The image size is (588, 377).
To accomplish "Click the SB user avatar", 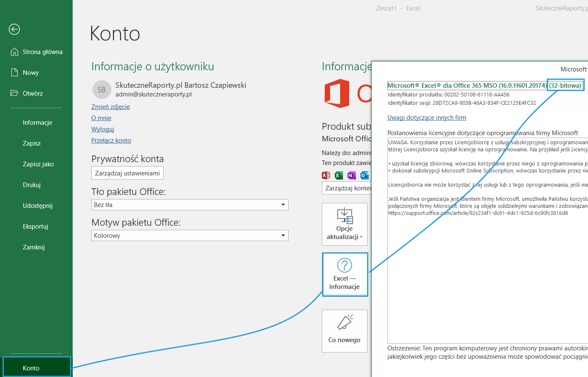I will 102,90.
